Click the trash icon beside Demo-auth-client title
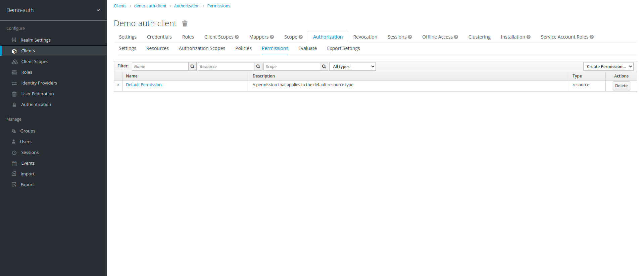Screen dimensions: 644x276 point(185,23)
